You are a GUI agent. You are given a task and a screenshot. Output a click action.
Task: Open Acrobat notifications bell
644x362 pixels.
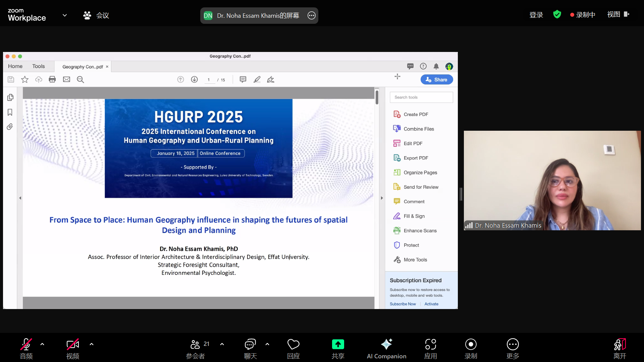(436, 66)
